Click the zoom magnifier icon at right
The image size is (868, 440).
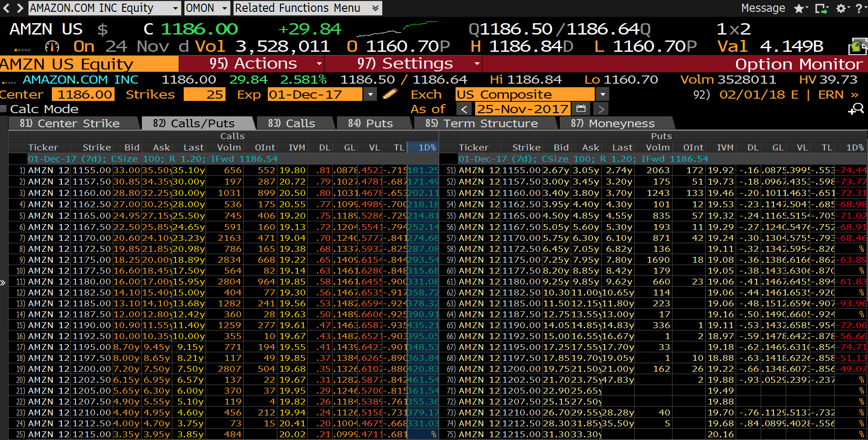tap(856, 109)
